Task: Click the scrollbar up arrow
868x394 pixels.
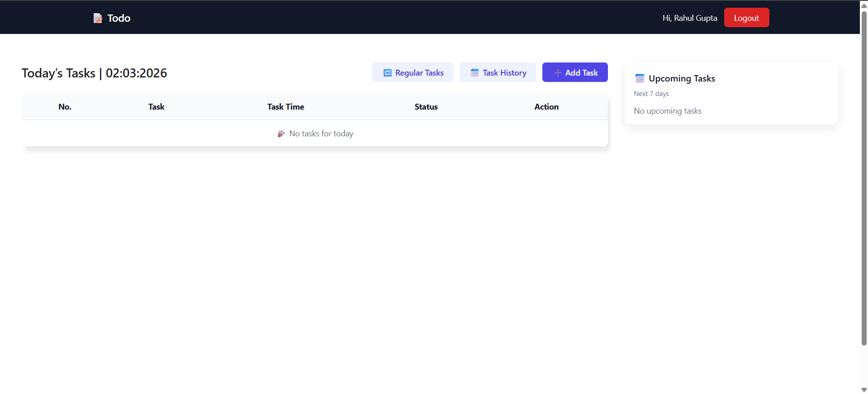Action: pyautogui.click(x=864, y=5)
